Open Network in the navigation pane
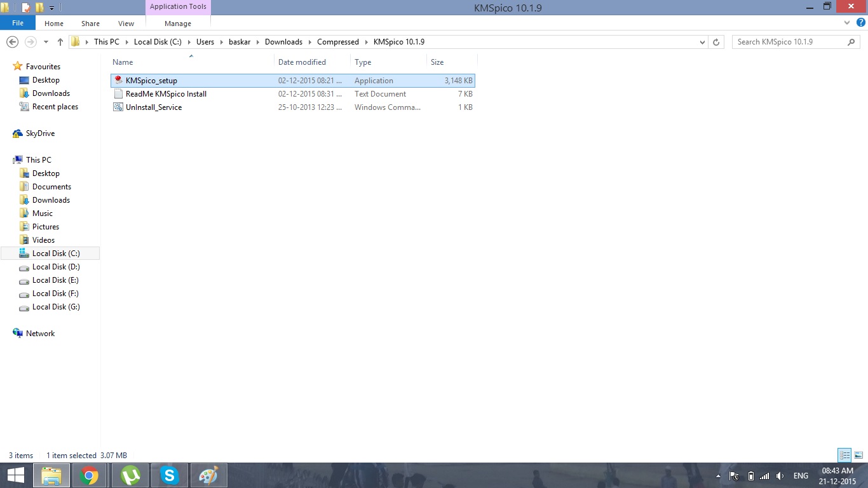 [40, 334]
